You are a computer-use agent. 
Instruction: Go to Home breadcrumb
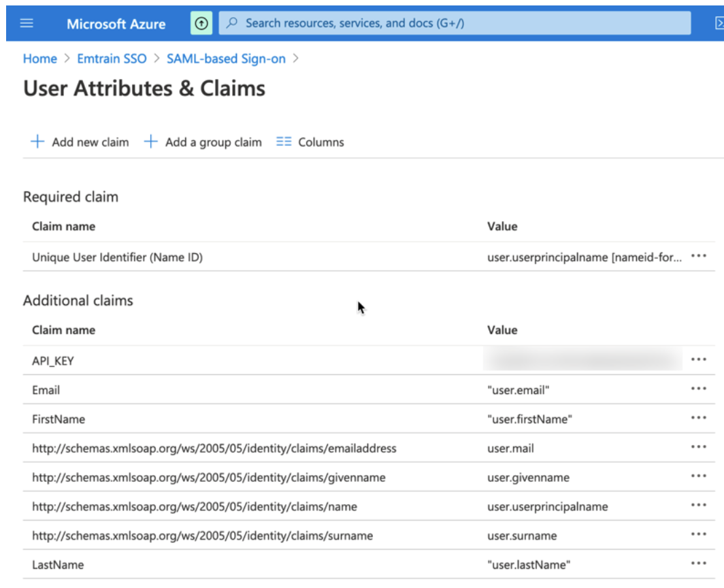tap(40, 59)
